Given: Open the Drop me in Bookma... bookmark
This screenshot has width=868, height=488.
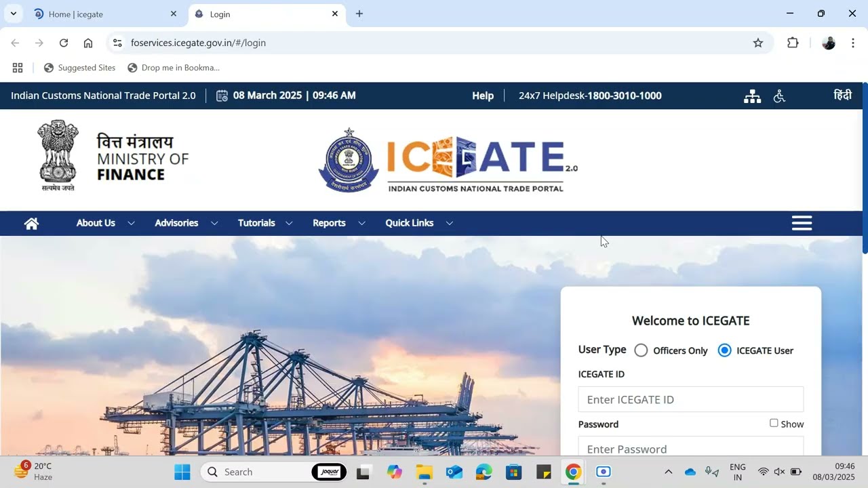Looking at the screenshot, I should (x=174, y=68).
